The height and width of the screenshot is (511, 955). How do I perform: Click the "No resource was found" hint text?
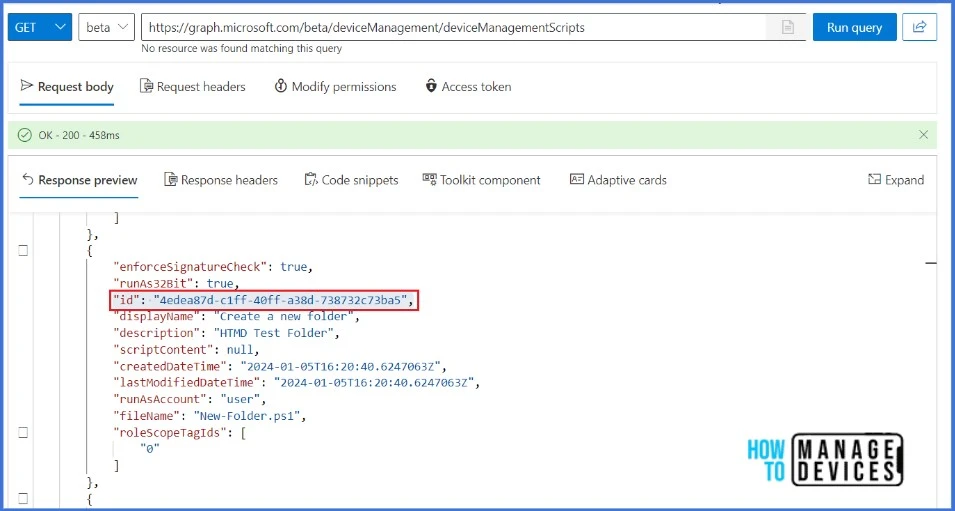pyautogui.click(x=241, y=49)
